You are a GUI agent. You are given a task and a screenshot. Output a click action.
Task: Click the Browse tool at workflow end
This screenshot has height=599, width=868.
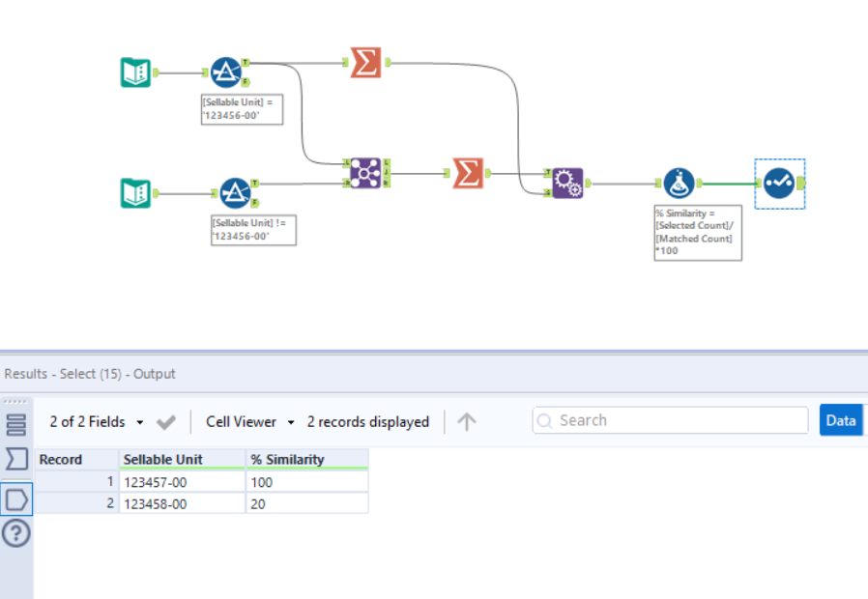tap(779, 182)
